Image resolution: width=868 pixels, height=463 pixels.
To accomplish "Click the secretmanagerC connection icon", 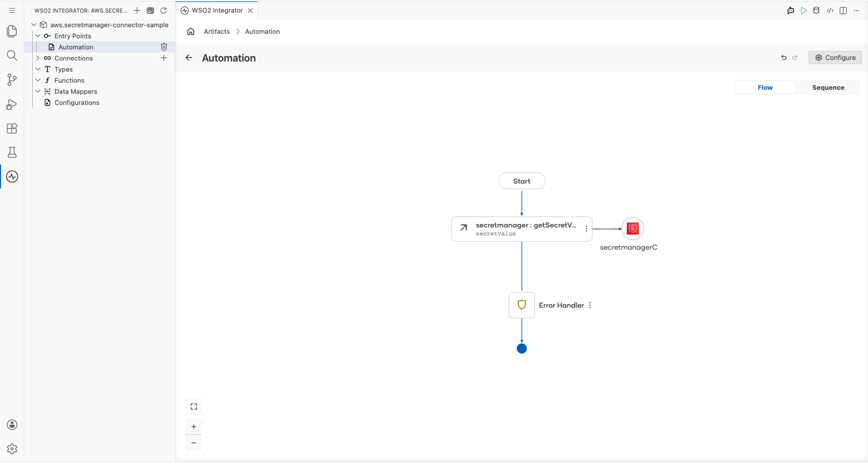I will click(633, 228).
